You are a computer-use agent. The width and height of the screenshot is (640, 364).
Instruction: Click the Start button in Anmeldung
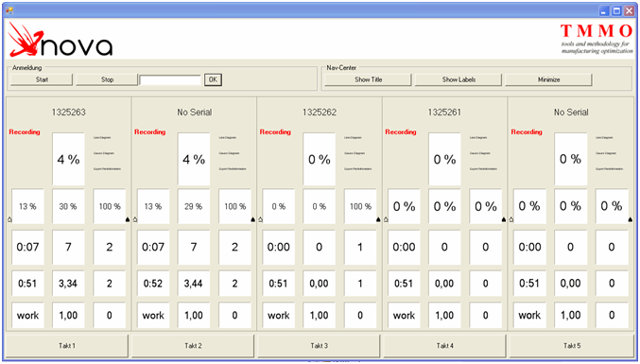point(42,79)
